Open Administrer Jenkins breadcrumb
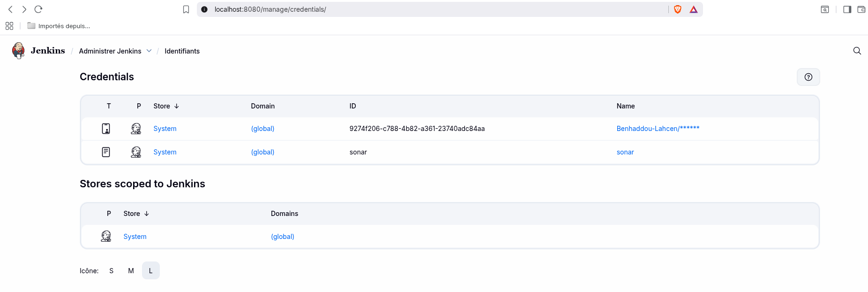 [110, 51]
